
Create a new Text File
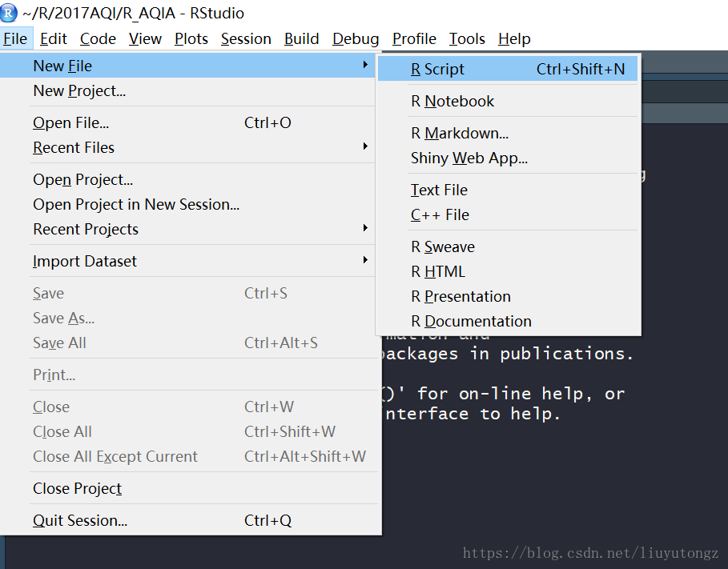(x=508, y=190)
